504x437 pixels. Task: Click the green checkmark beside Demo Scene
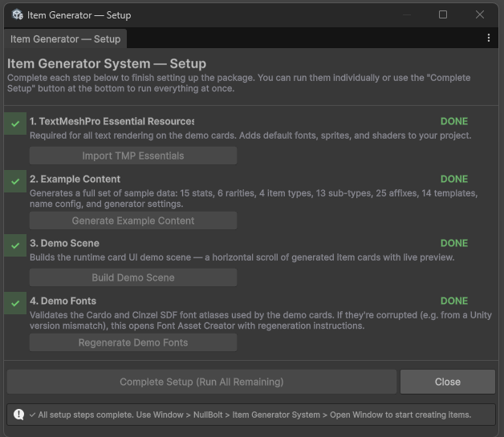point(15,245)
